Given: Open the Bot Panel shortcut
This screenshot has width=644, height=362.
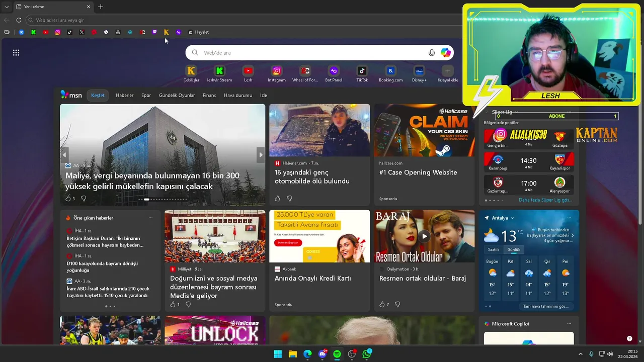Looking at the screenshot, I should pyautogui.click(x=334, y=73).
